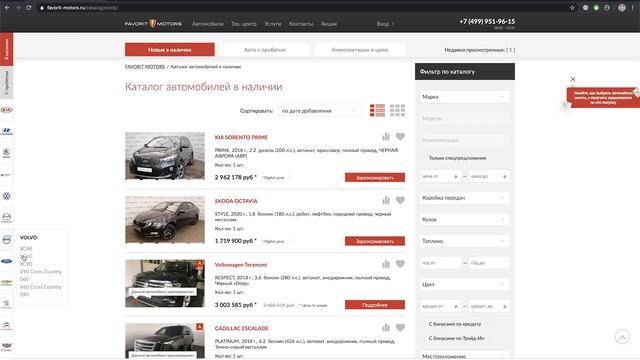
Task: Open the Акции menu in the header
Action: pyautogui.click(x=329, y=24)
